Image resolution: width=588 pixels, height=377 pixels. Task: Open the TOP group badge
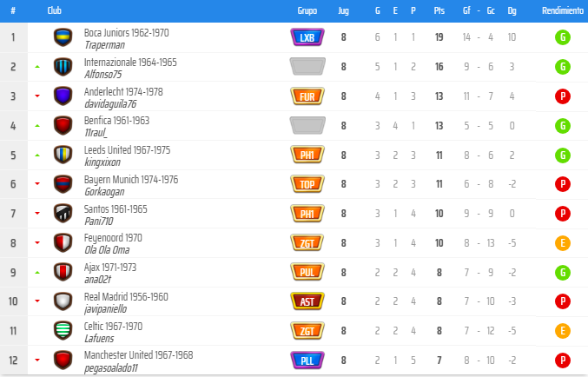(x=307, y=184)
